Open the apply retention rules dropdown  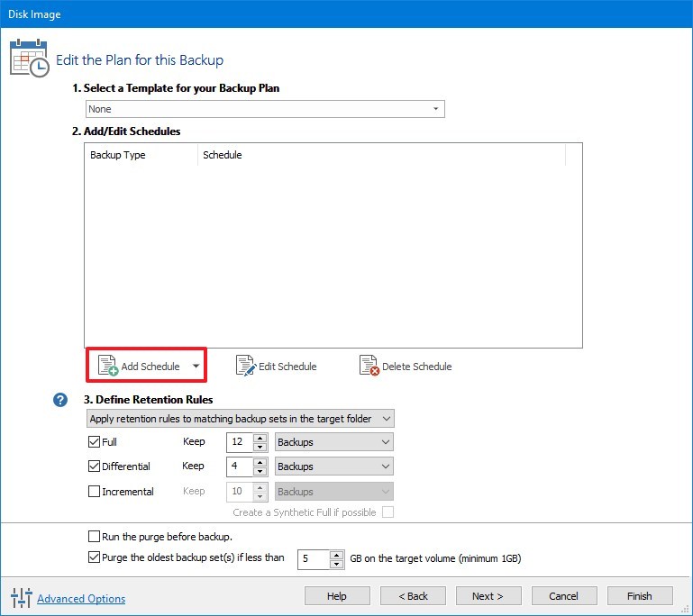(x=240, y=419)
